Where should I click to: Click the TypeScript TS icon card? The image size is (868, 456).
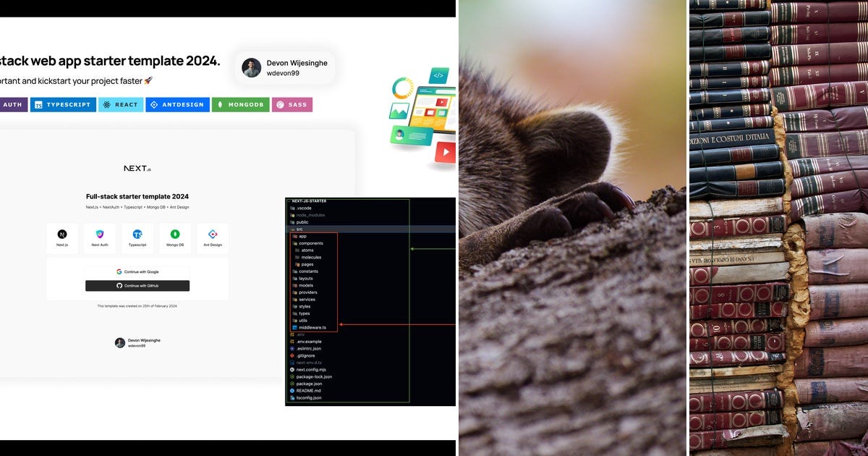137,235
